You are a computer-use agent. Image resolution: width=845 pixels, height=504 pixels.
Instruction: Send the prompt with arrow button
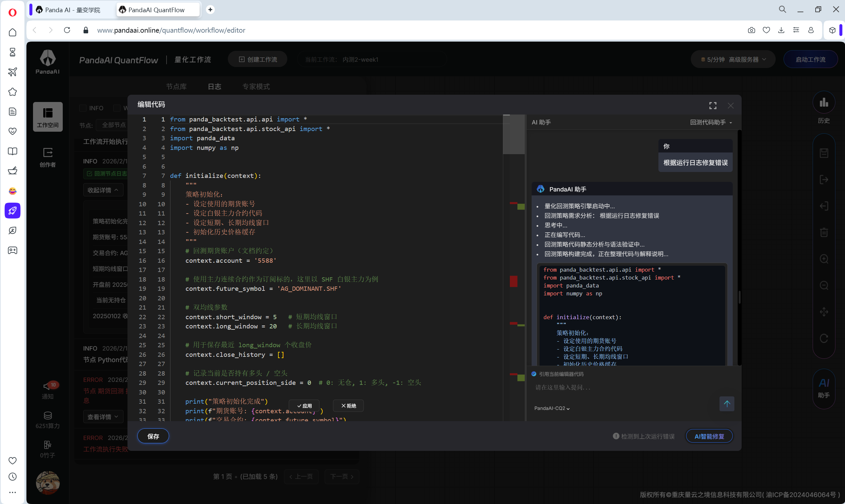(x=727, y=404)
